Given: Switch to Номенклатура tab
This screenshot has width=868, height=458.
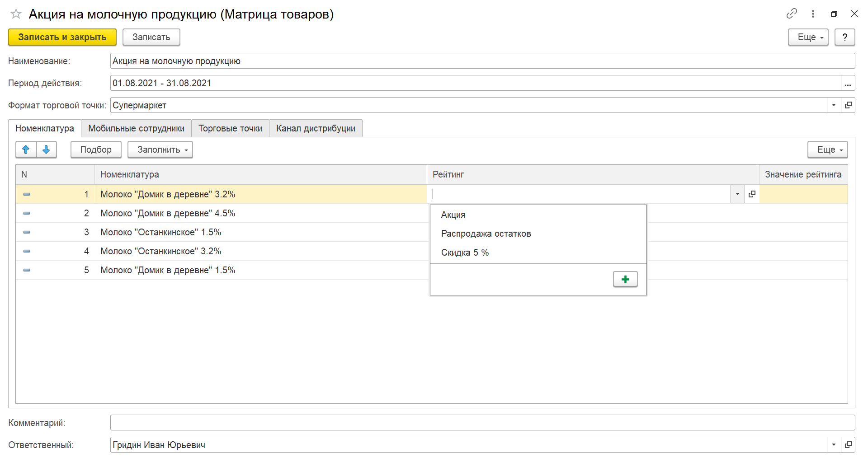Looking at the screenshot, I should (x=45, y=128).
